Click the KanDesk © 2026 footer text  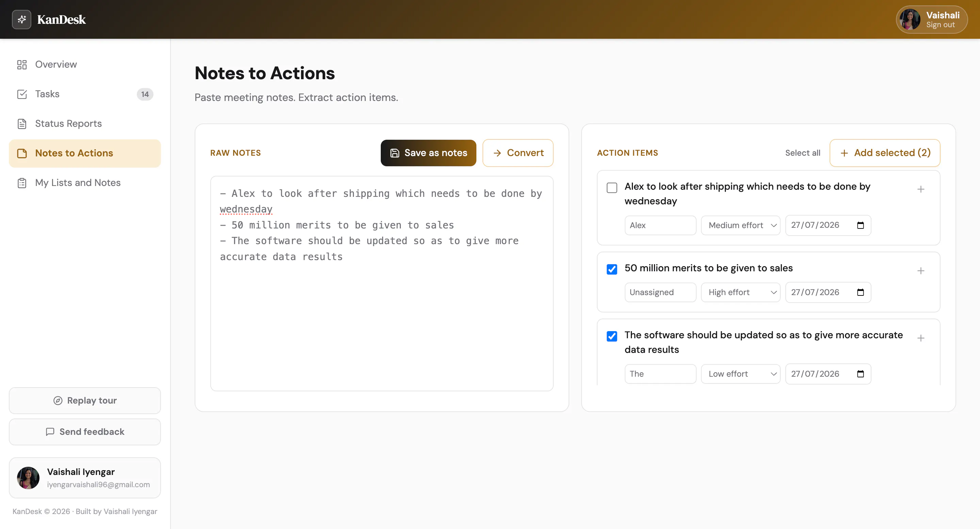(x=84, y=512)
